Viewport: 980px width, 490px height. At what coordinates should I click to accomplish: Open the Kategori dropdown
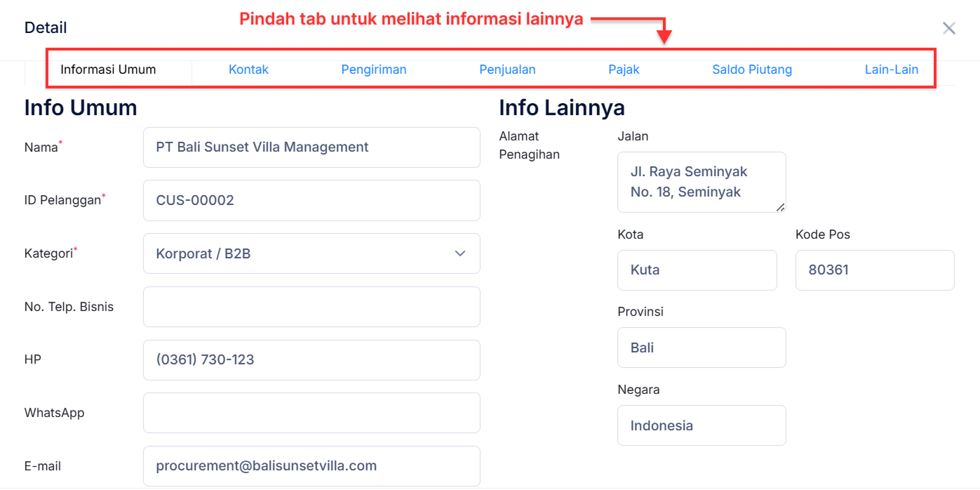tap(459, 253)
